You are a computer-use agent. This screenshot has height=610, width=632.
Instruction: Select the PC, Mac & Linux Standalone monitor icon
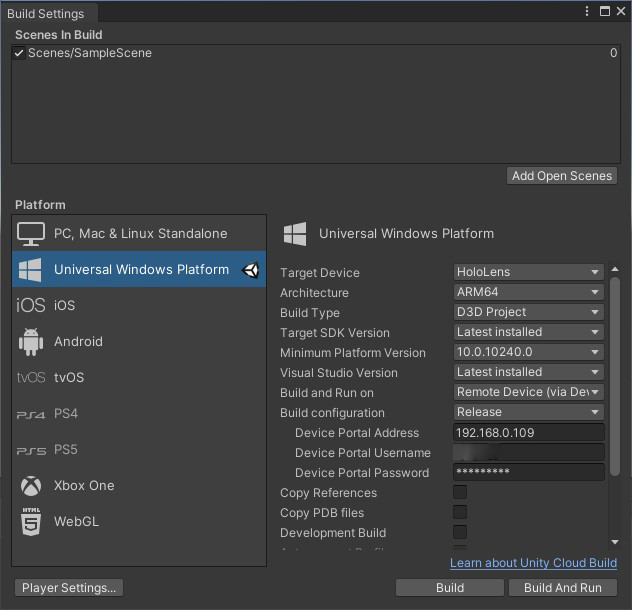pyautogui.click(x=31, y=234)
